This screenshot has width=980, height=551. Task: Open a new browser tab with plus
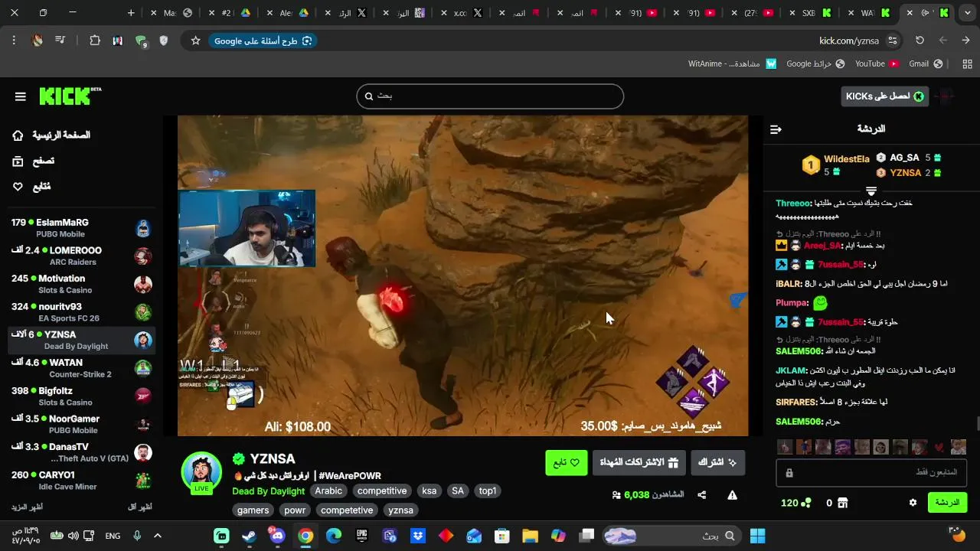[131, 13]
